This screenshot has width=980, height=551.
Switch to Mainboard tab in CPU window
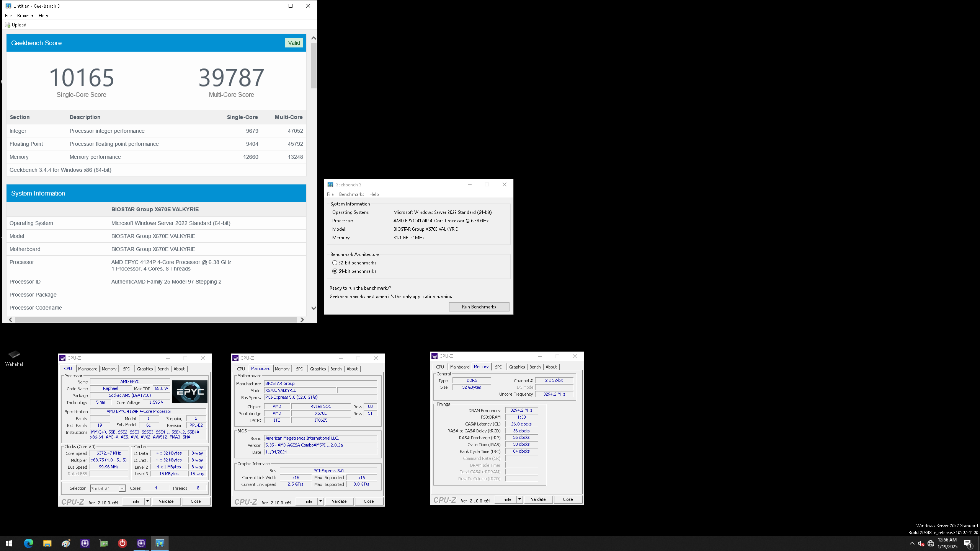click(88, 369)
